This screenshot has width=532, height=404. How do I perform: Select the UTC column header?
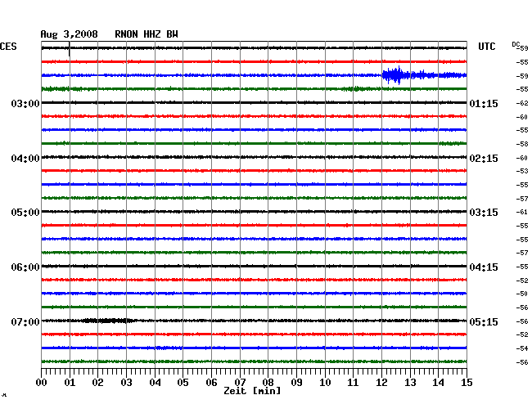tap(486, 47)
